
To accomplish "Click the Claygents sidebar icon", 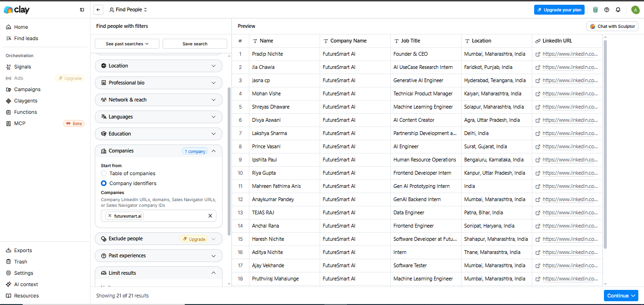I will click(x=9, y=101).
